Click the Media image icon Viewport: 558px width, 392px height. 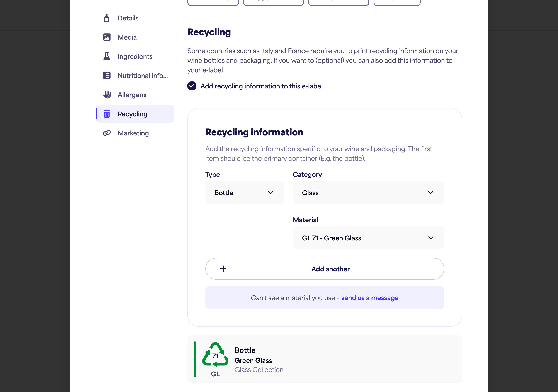[107, 37]
